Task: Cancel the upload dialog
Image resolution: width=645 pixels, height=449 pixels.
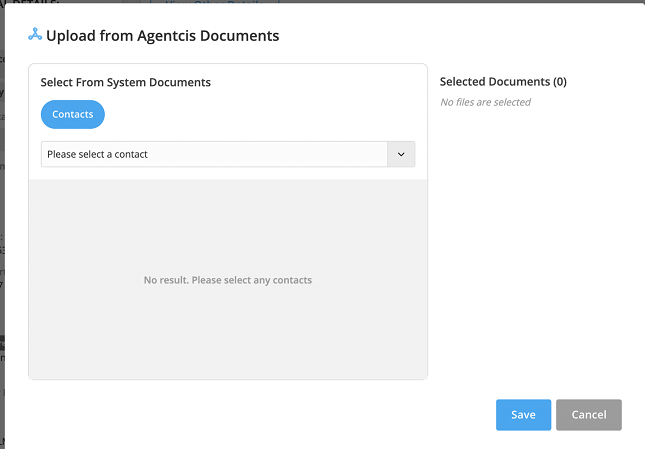Action: [589, 414]
